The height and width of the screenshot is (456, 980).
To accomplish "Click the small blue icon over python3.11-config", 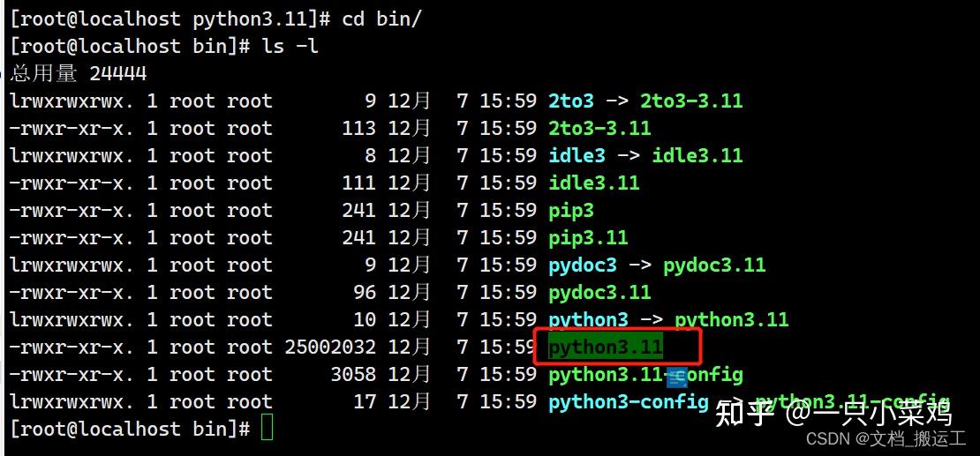I will [677, 378].
